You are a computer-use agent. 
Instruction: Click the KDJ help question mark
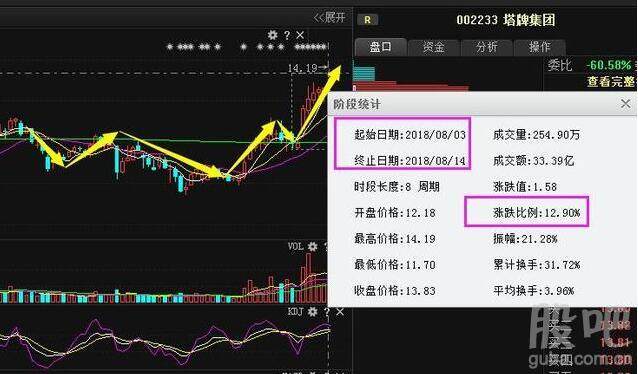327,312
